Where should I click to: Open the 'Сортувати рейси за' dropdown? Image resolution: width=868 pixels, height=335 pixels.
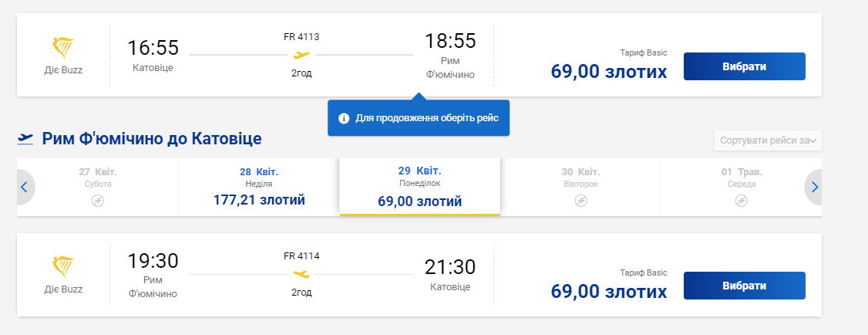click(768, 140)
